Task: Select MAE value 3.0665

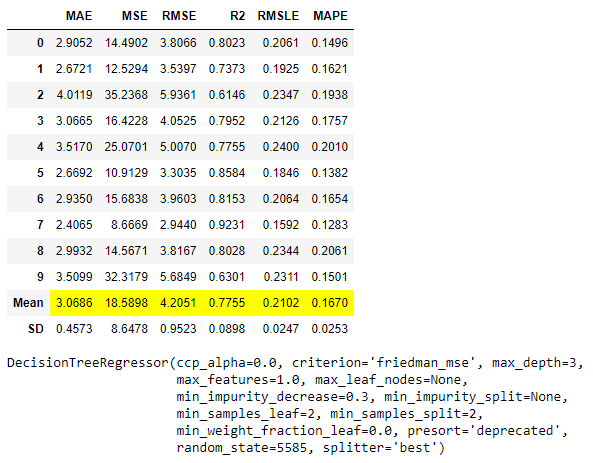Action: 74,121
